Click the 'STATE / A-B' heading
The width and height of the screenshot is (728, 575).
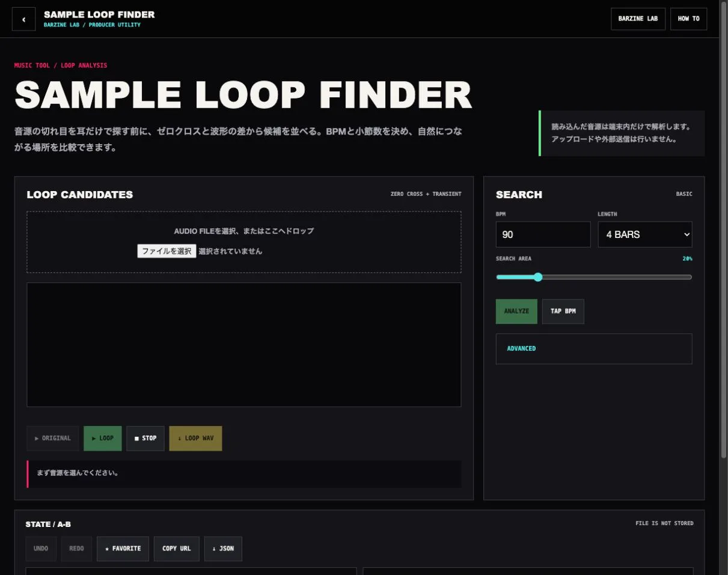(48, 525)
